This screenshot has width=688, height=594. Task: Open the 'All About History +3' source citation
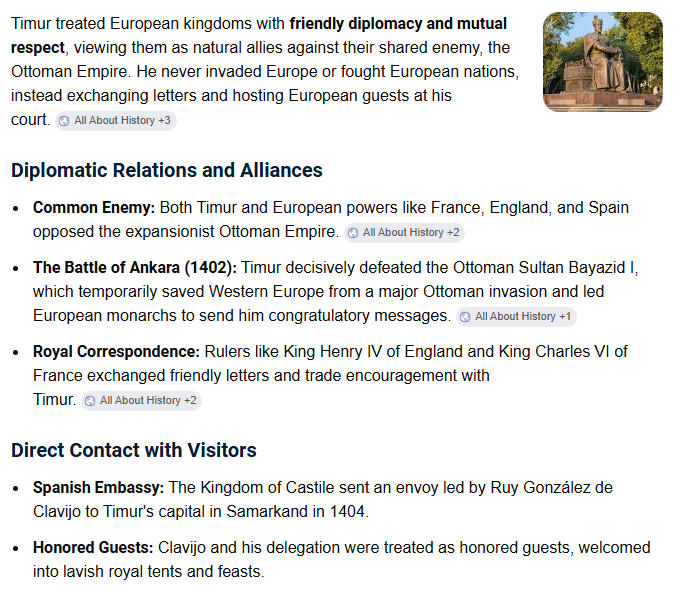116,121
